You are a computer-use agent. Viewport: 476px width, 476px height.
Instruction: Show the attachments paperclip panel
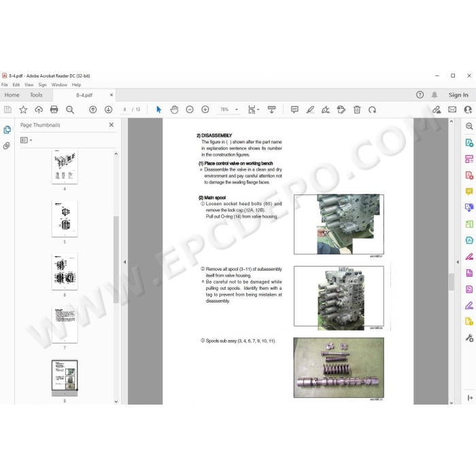pyautogui.click(x=6, y=146)
